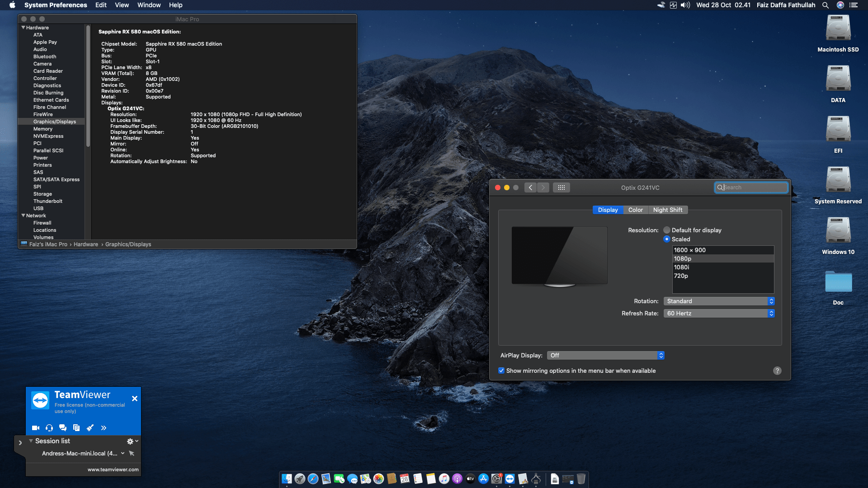Open TeamViewer voice over IP headset icon

coord(49,427)
